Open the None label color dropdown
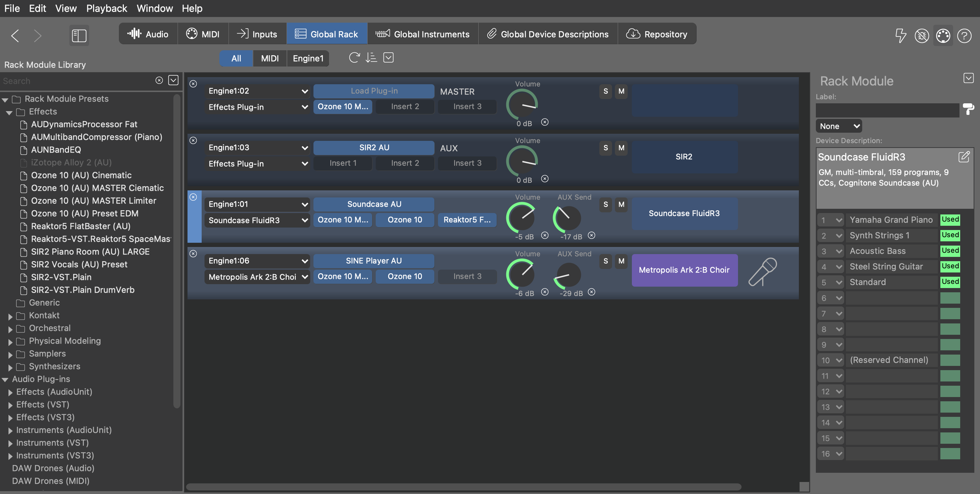This screenshot has height=494, width=980. point(838,126)
